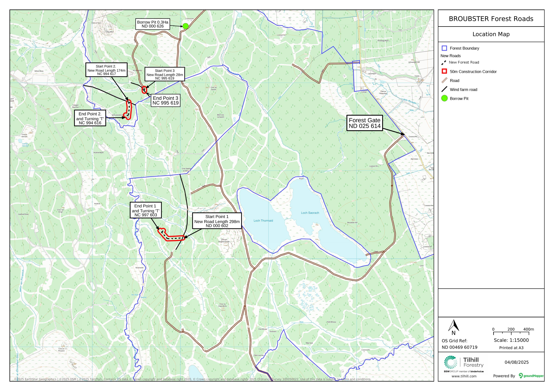Click the small red corridor loop at Start Point 3
Viewport: 555px width, 392px height.
coord(144,90)
